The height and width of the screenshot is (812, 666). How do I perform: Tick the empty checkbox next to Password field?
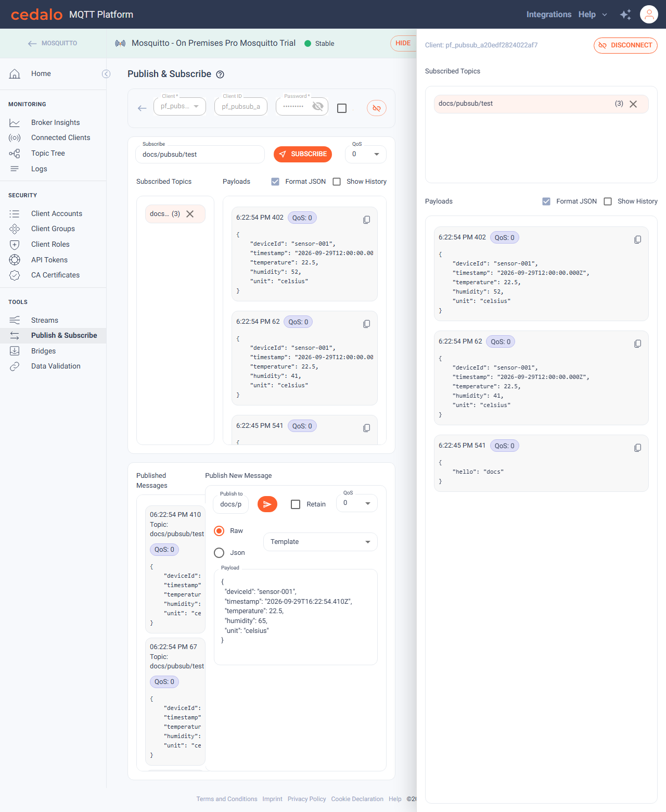tap(342, 108)
